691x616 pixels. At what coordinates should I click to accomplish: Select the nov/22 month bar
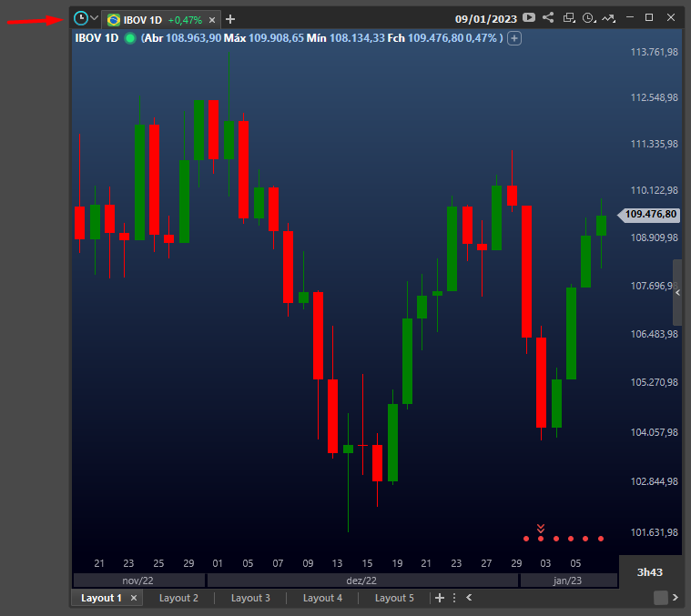pos(138,581)
